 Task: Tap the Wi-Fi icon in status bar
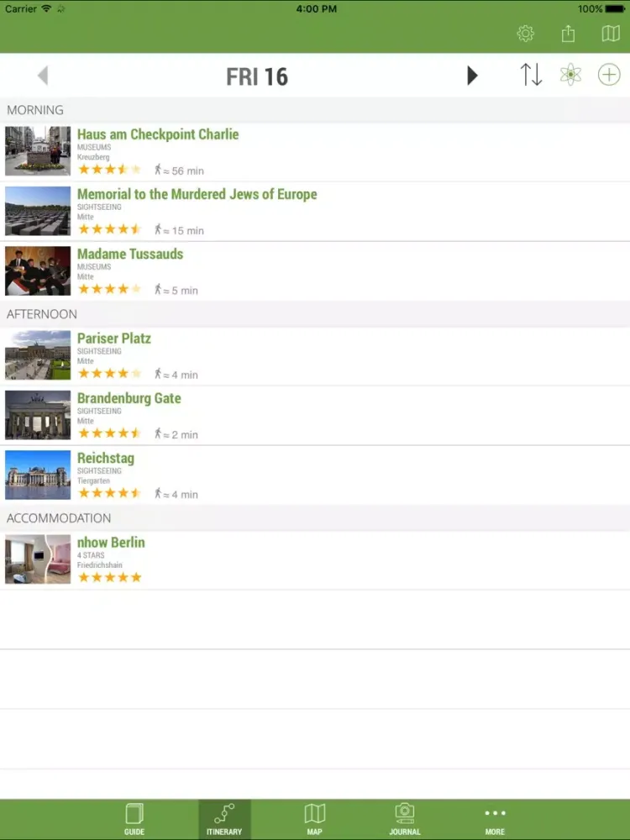[46, 8]
